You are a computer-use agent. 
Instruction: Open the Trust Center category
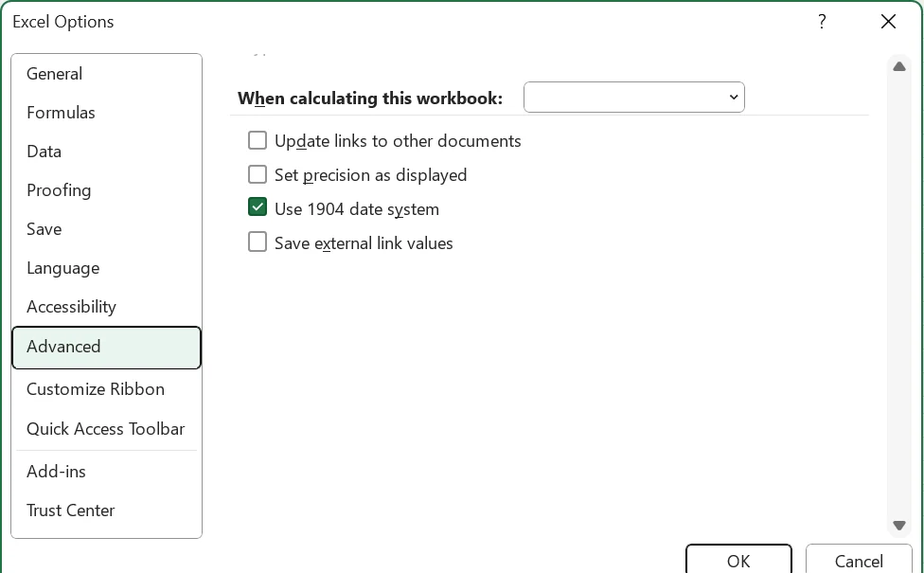106,510
